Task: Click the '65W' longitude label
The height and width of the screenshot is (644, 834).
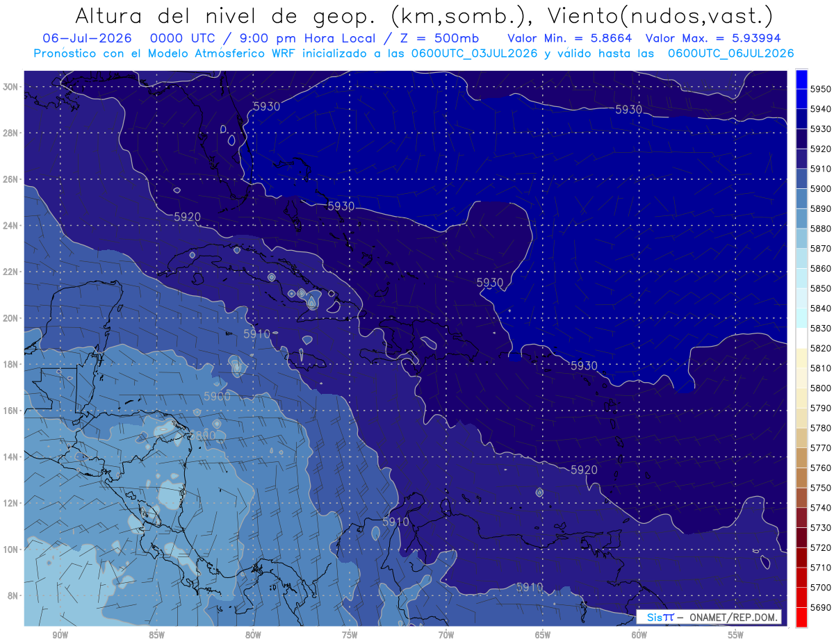Action: click(543, 635)
